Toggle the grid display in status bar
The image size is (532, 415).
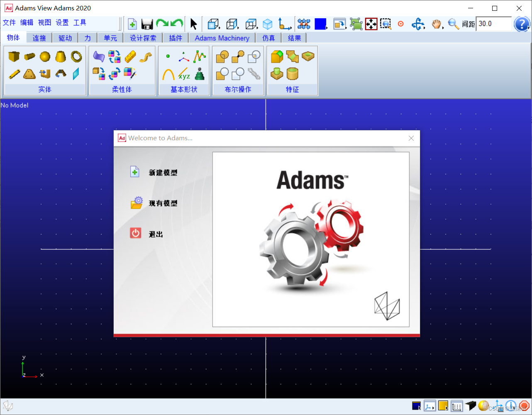click(x=457, y=406)
